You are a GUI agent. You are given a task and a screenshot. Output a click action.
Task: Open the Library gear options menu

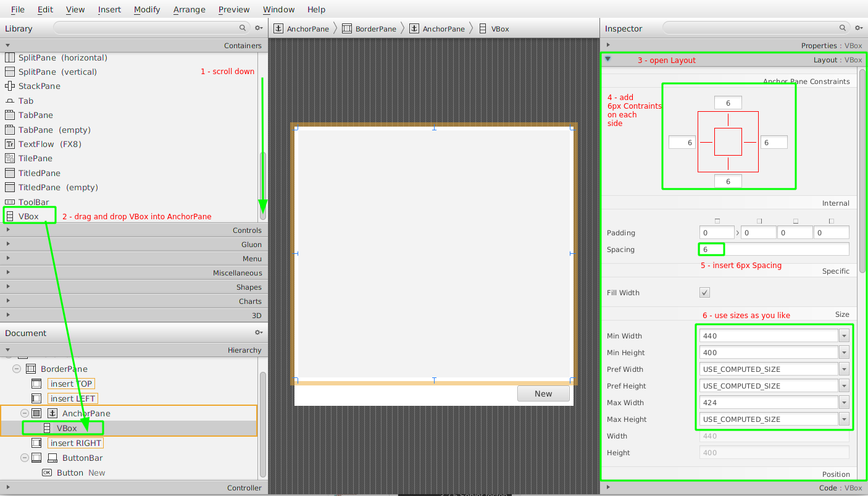pyautogui.click(x=259, y=28)
